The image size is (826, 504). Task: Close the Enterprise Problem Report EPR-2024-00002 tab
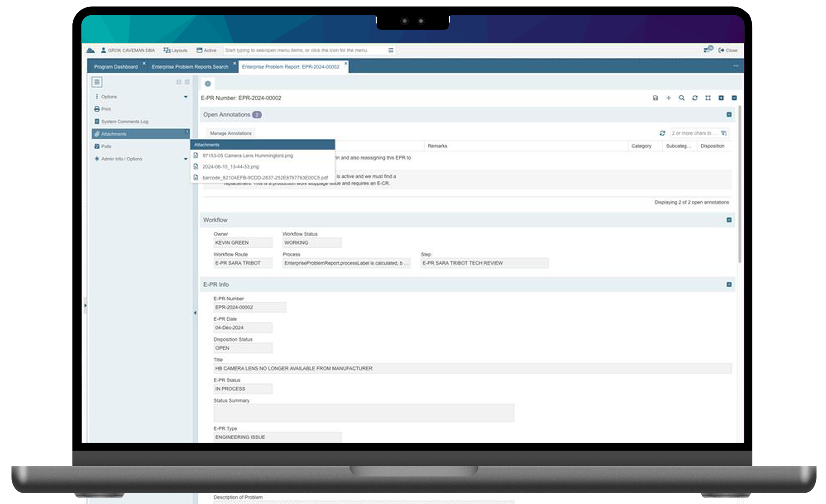point(346,64)
